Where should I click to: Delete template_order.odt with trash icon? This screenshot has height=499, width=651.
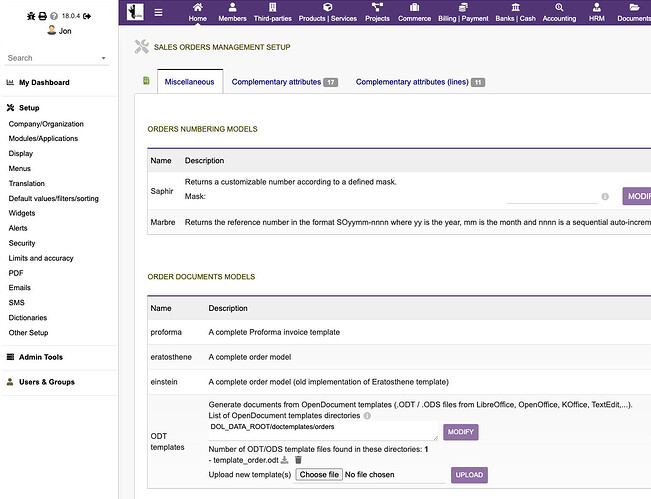pos(298,460)
